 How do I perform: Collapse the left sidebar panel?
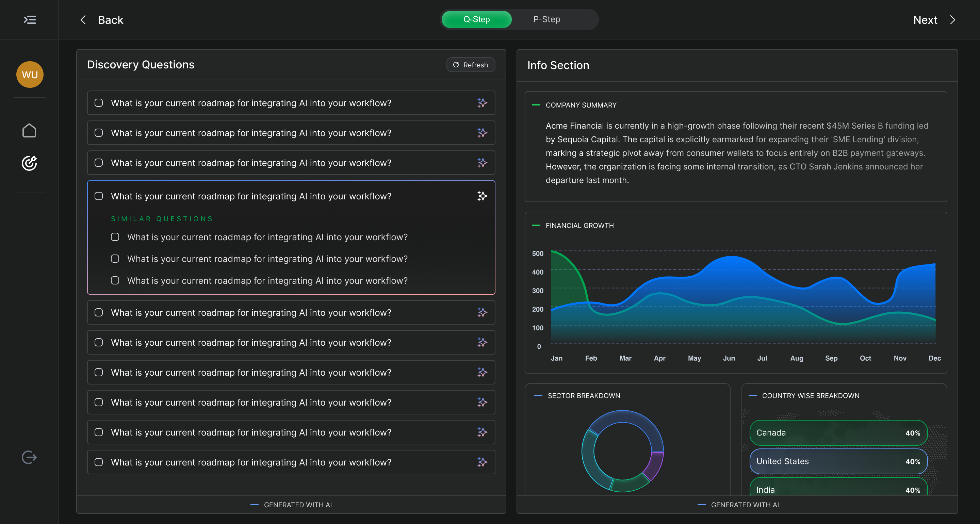point(30,19)
